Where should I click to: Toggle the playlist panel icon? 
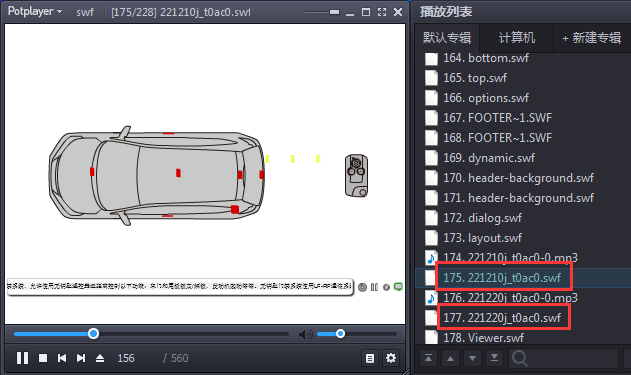point(370,358)
